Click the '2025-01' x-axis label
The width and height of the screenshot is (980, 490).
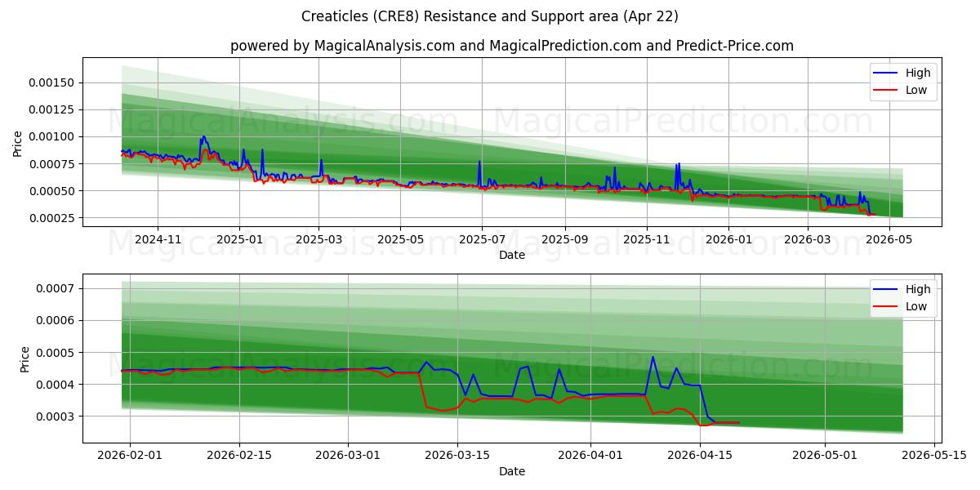tap(239, 240)
